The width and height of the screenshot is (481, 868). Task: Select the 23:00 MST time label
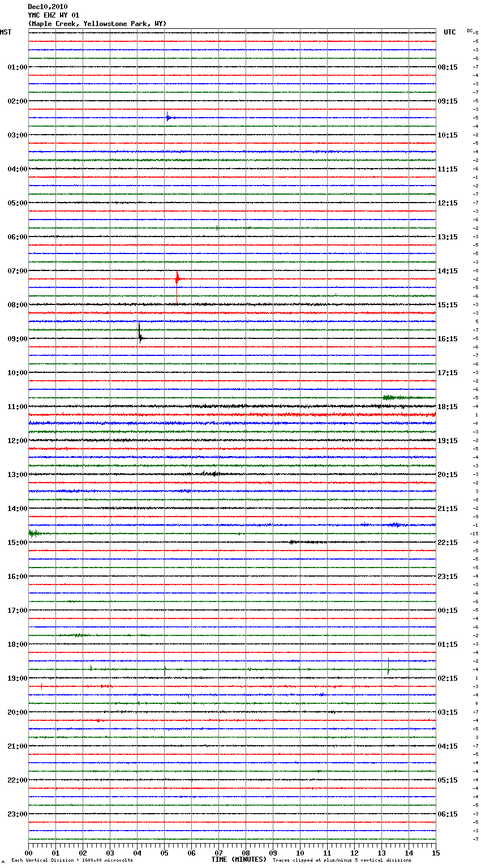18,814
